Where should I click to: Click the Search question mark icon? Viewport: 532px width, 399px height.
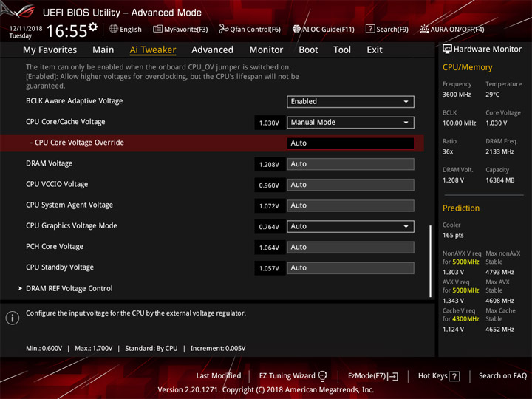click(370, 29)
